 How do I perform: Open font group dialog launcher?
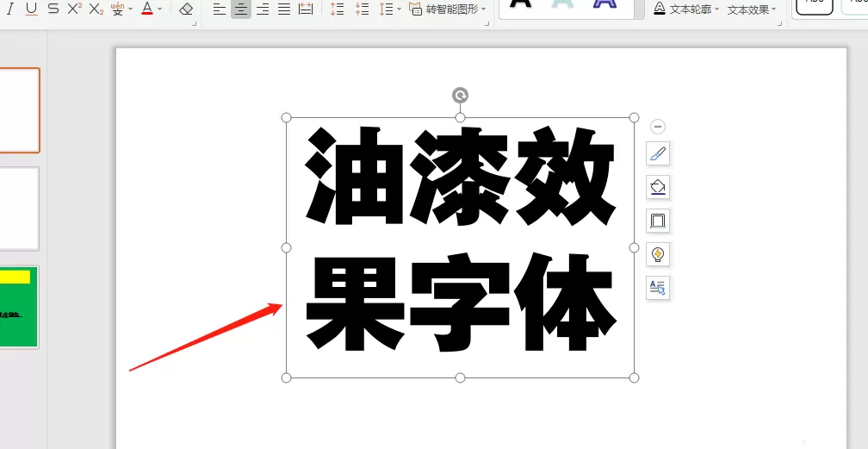(x=195, y=24)
